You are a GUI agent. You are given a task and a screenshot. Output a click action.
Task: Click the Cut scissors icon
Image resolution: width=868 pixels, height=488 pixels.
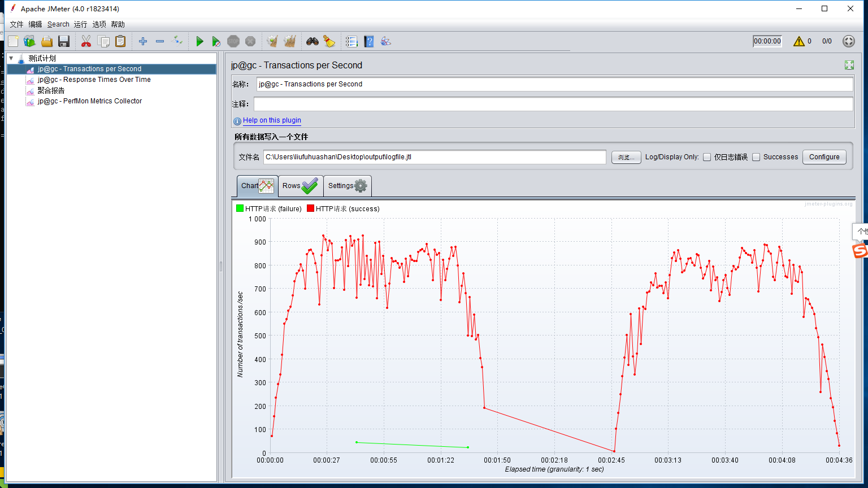pos(86,41)
